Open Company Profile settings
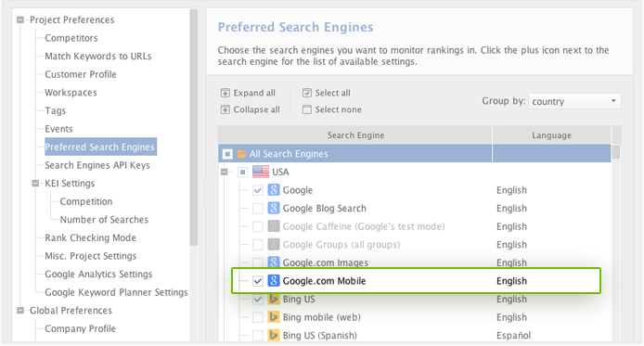Image resolution: width=644 pixels, height=346 pixels. click(80, 328)
